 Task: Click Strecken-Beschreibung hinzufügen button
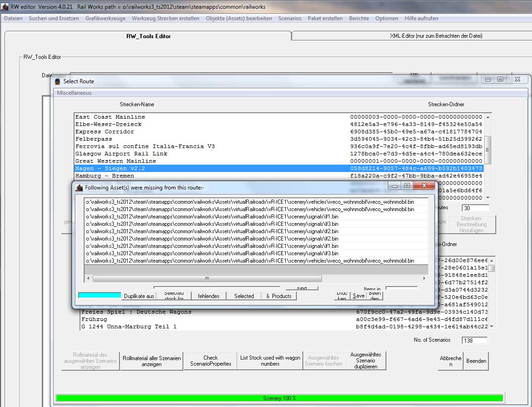coord(471,224)
